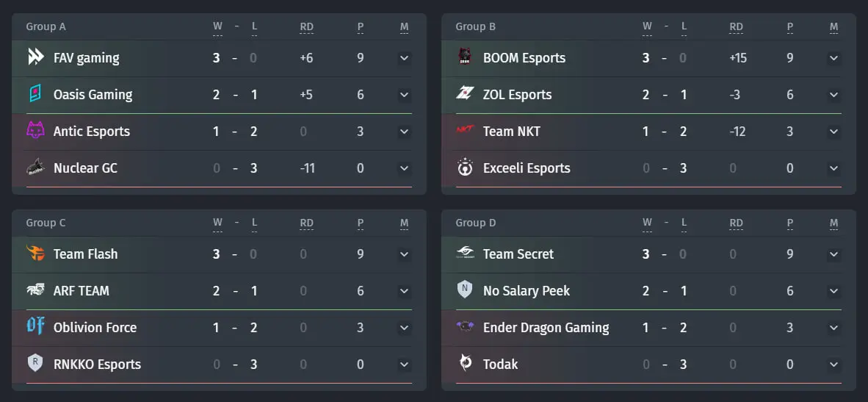Click the FAV gaming team logo

pos(36,57)
